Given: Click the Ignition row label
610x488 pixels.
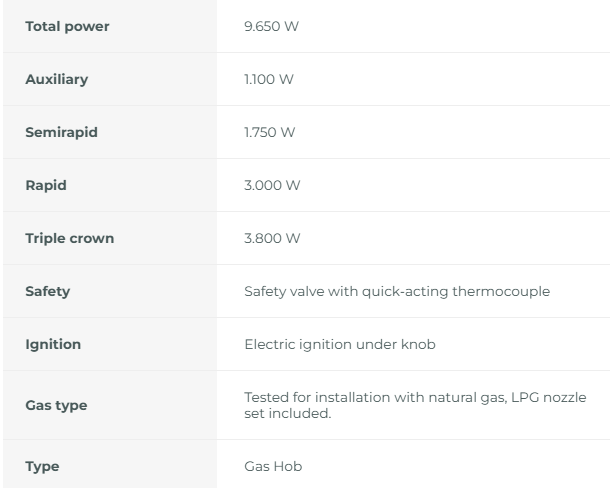Looking at the screenshot, I should [53, 344].
